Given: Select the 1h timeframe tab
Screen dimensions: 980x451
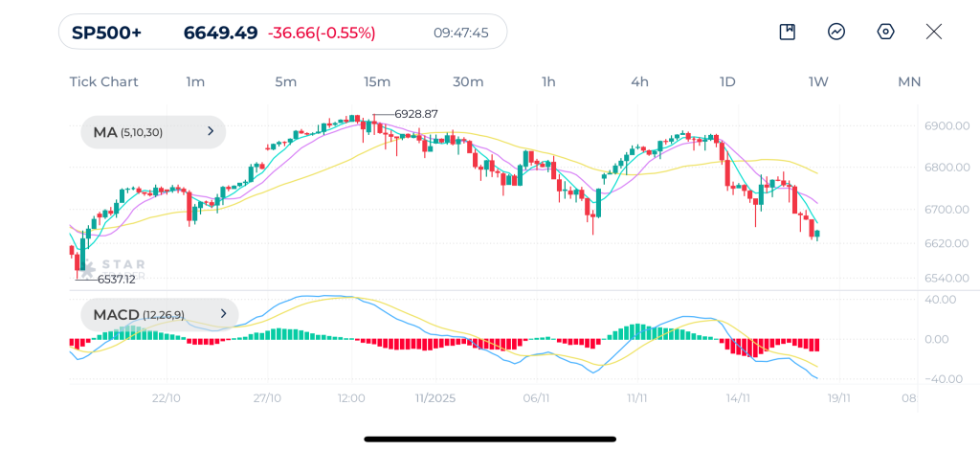Looking at the screenshot, I should 548,81.
